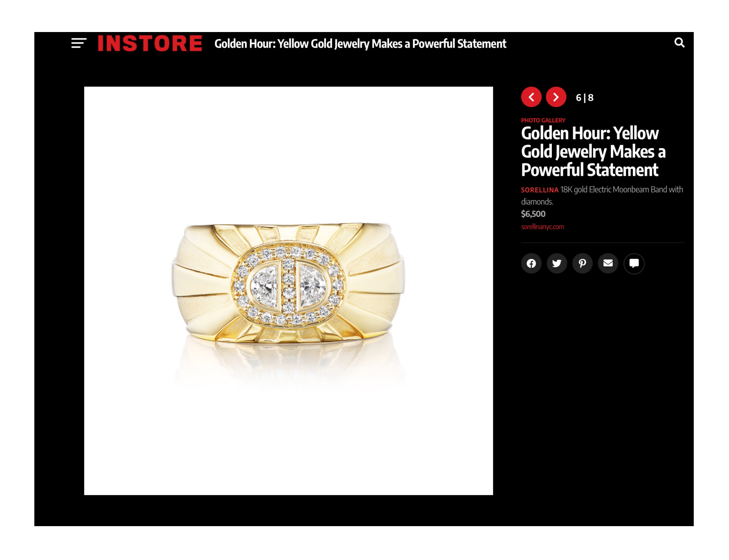Click the gold ring photo

(x=288, y=291)
